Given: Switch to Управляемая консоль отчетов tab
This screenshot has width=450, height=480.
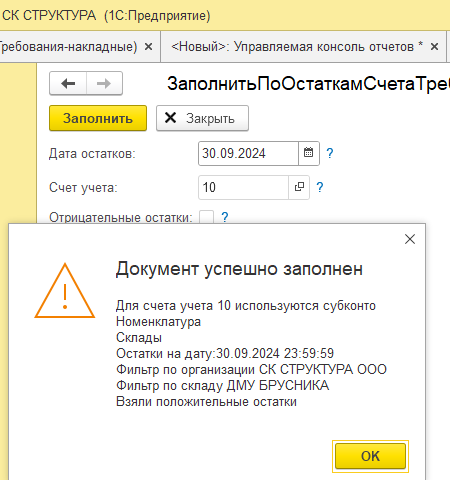Looking at the screenshot, I should [x=297, y=47].
